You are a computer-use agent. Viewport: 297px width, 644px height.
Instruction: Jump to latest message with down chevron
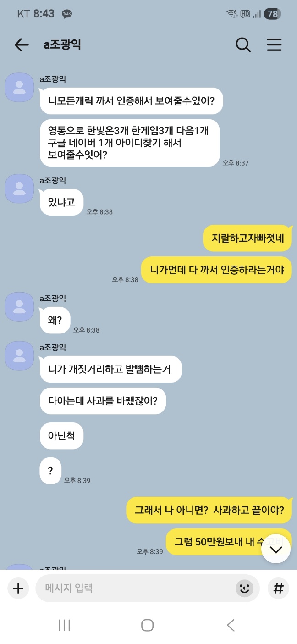pyautogui.click(x=276, y=549)
